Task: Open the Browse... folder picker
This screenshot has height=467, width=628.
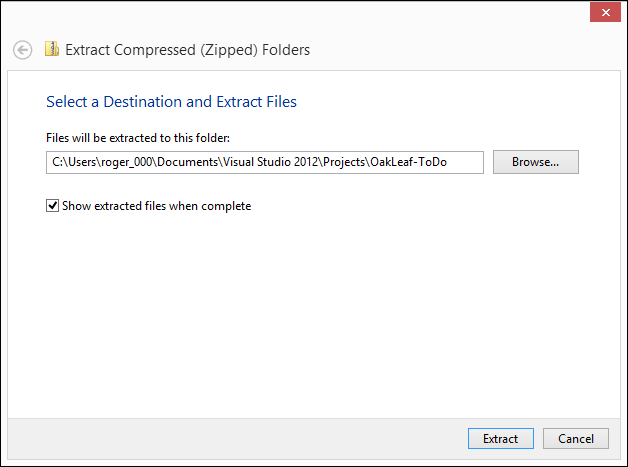Action: click(535, 162)
